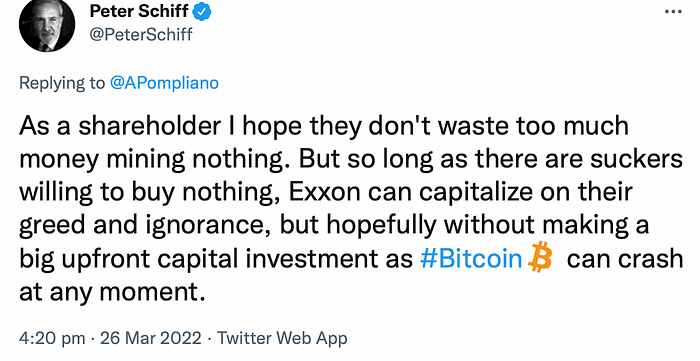Open the Twitter Web App source link
Screen dimensions: 700x361
click(282, 339)
